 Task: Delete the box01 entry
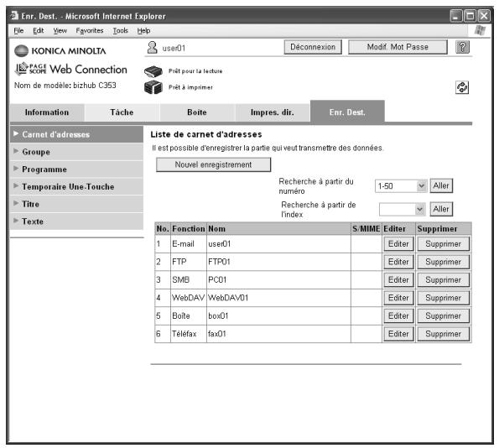coord(444,315)
